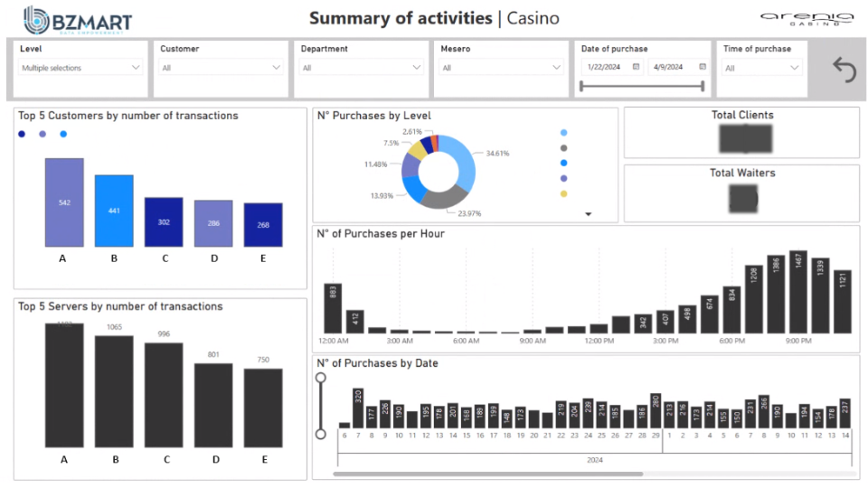Image resolution: width=868 pixels, height=488 pixels.
Task: Select the date bar labeled 320
Action: [358, 408]
